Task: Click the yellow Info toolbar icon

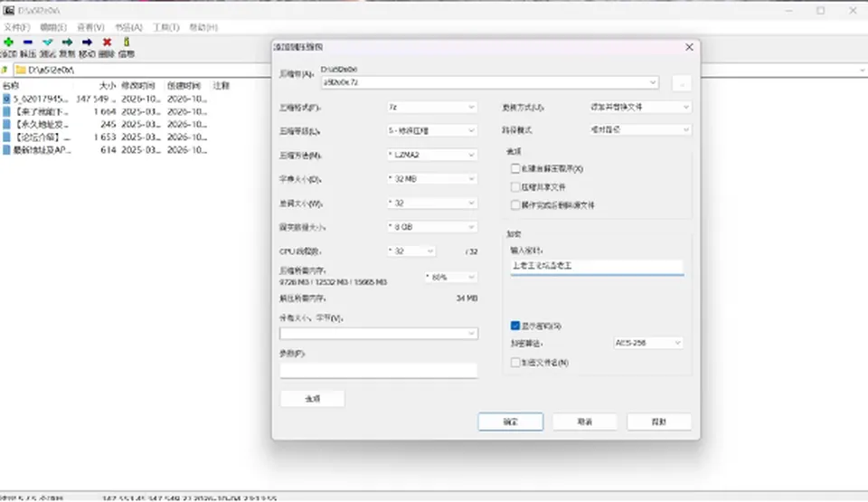Action: coord(127,43)
